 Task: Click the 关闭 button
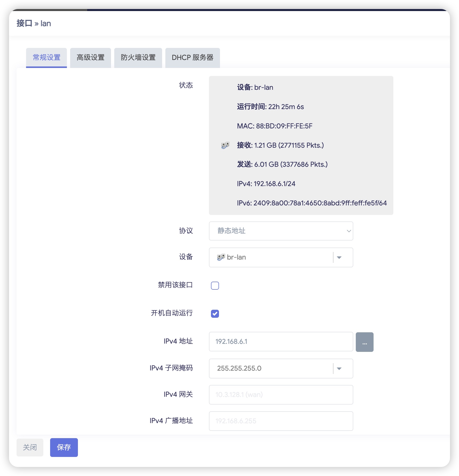[x=30, y=447]
